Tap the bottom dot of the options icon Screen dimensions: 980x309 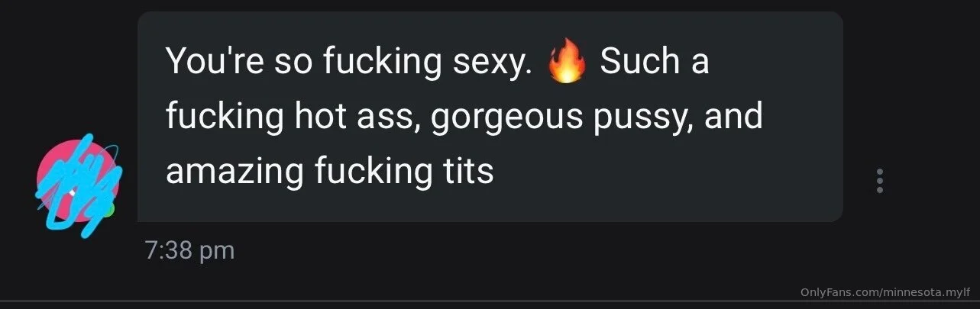click(x=880, y=189)
